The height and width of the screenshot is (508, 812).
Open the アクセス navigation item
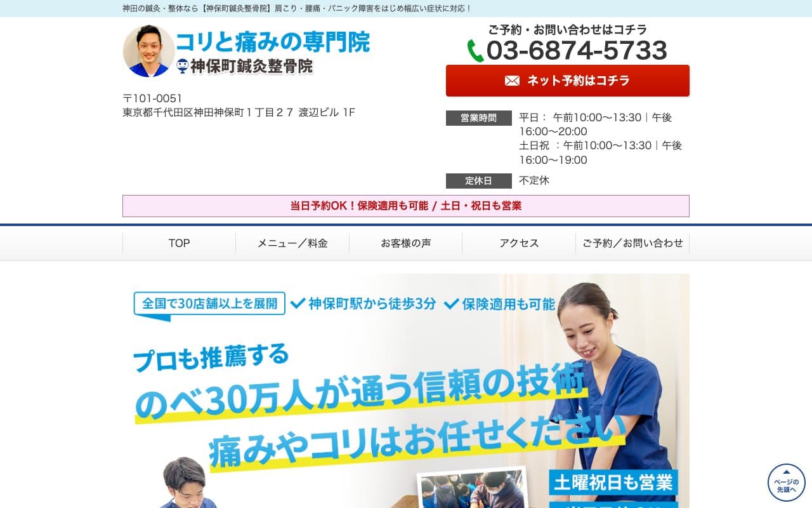click(x=519, y=243)
